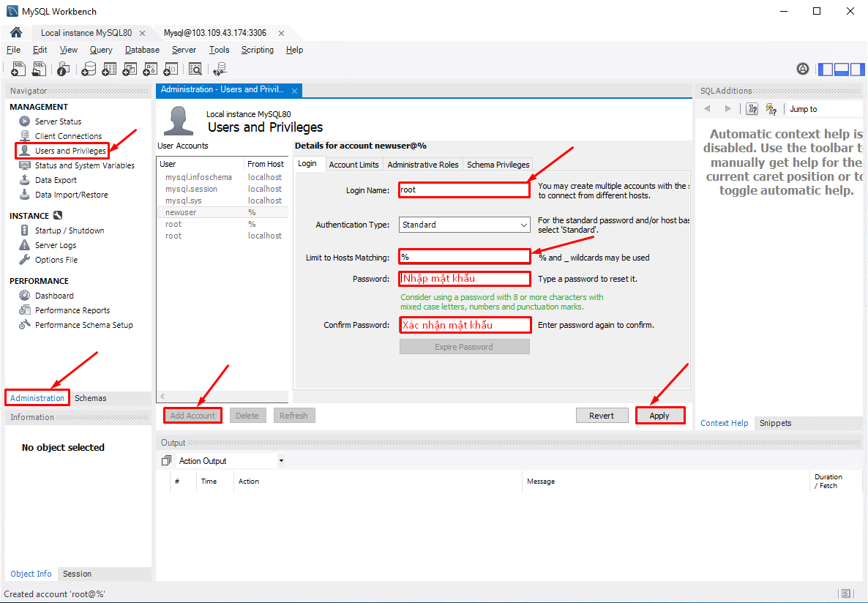The height and width of the screenshot is (603, 868).
Task: Open the Scripting menu
Action: point(258,50)
